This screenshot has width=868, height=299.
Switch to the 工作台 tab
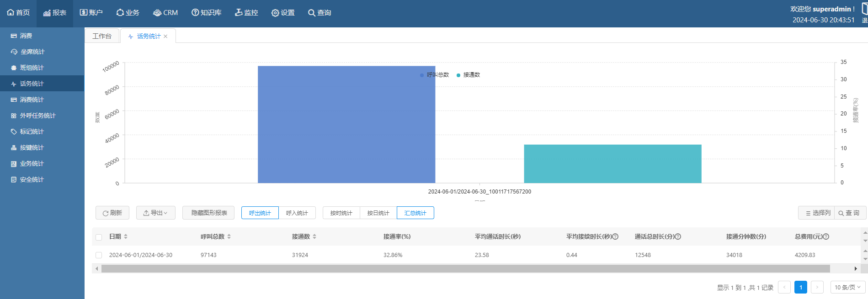(x=102, y=36)
